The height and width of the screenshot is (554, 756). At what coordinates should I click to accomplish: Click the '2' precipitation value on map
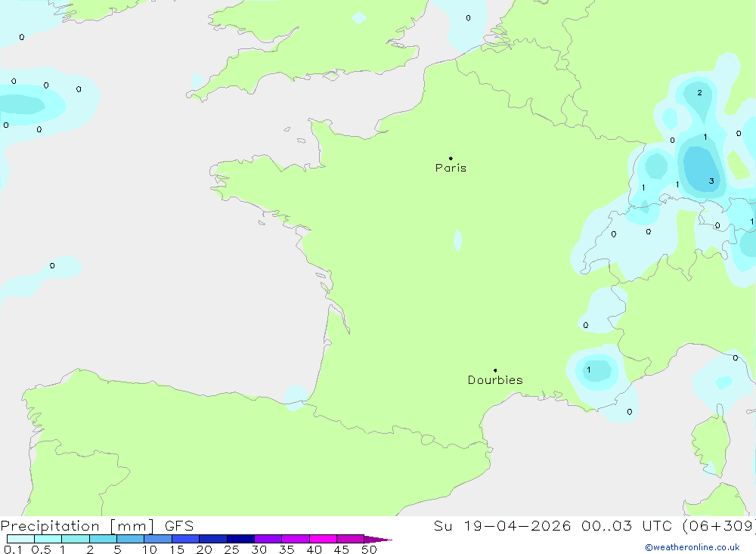coord(699,92)
